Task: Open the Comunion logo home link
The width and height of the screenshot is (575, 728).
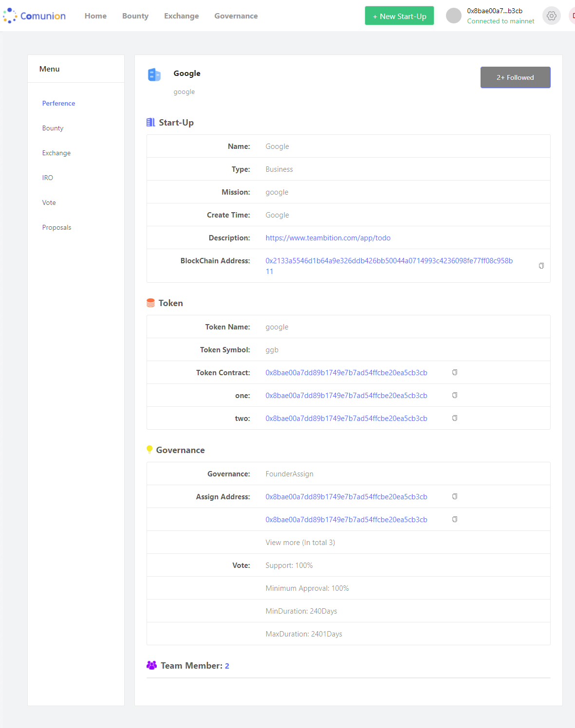Action: click(34, 16)
